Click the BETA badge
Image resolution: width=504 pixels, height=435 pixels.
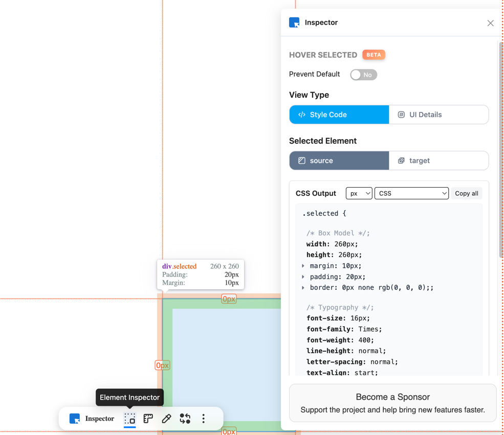[374, 55]
